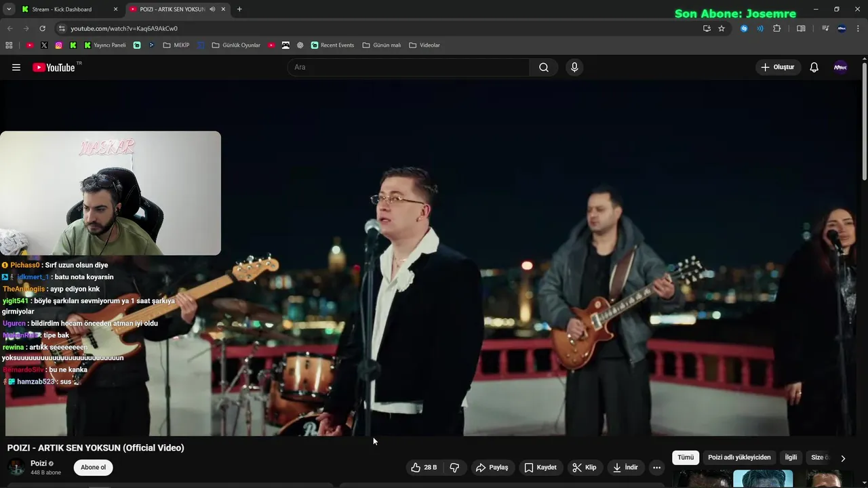Screen dimensions: 868x488
Task: Click the blue sound-wave extension icon
Action: (760, 28)
